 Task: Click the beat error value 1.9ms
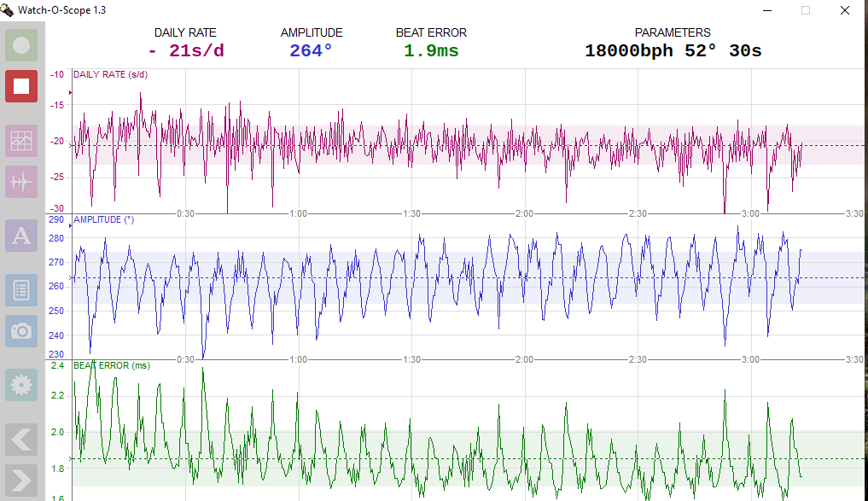pos(431,51)
